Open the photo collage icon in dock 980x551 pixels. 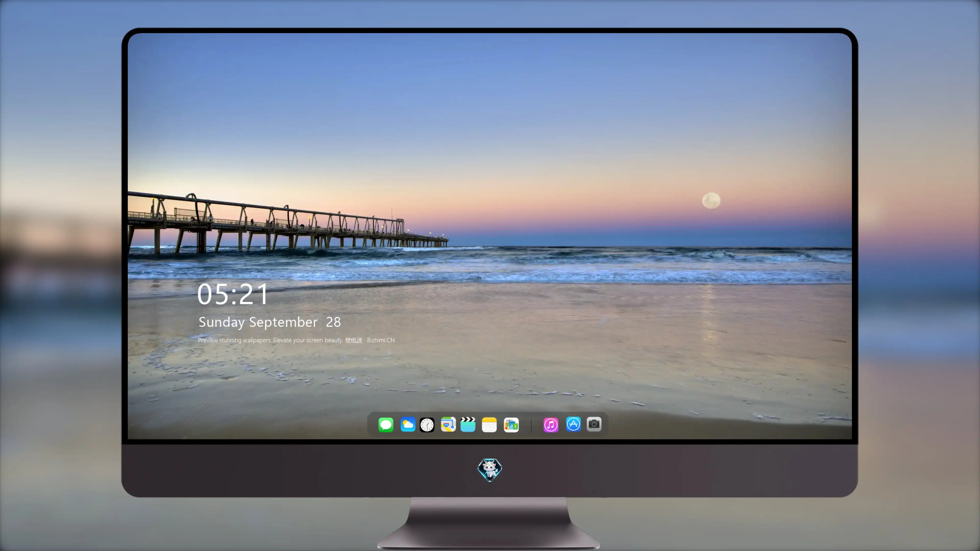click(x=511, y=425)
